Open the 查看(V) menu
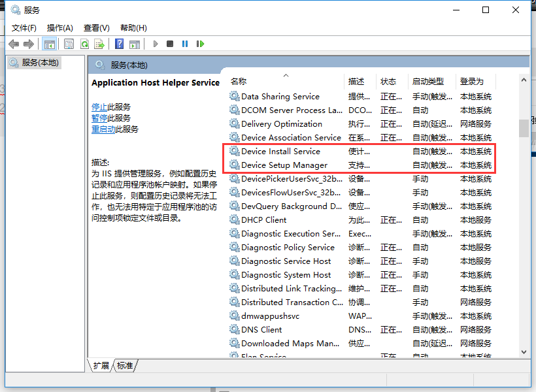536x392 pixels. tap(95, 27)
